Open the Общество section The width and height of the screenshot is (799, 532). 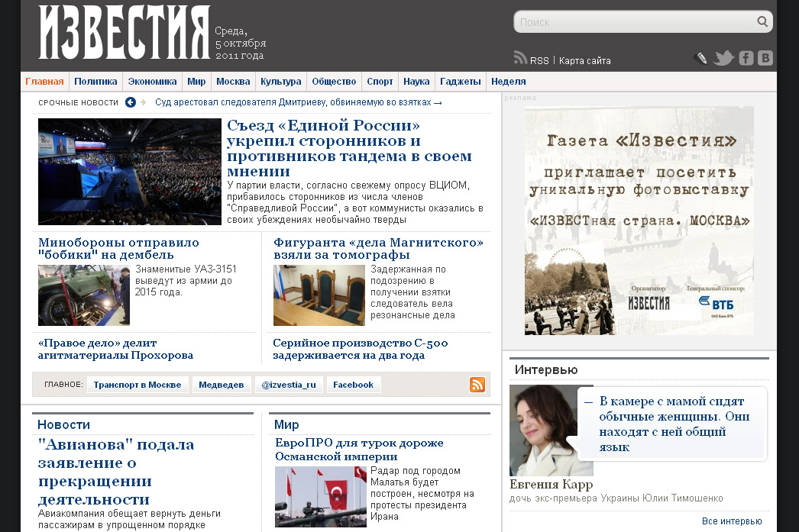(x=334, y=82)
